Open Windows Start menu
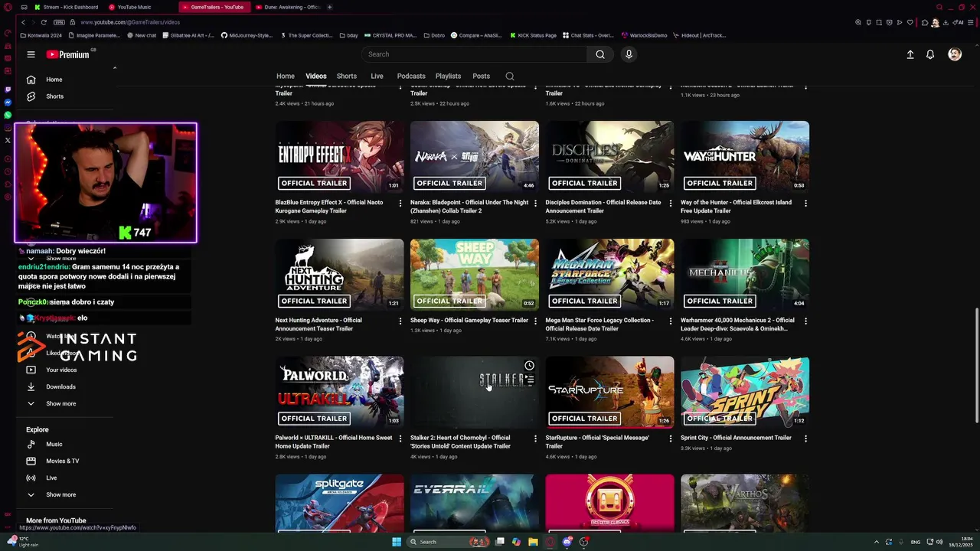 tap(397, 542)
